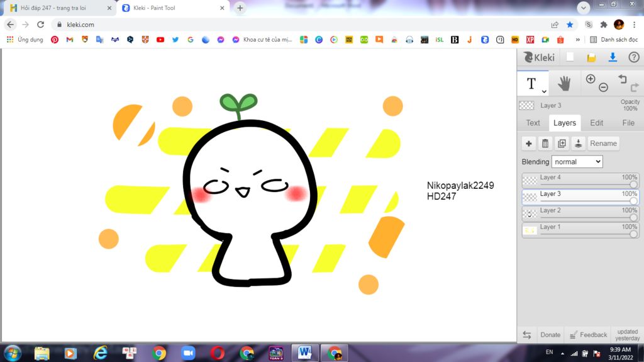Adjust Layer 4 opacity slider handle
The height and width of the screenshot is (362, 644).
633,184
